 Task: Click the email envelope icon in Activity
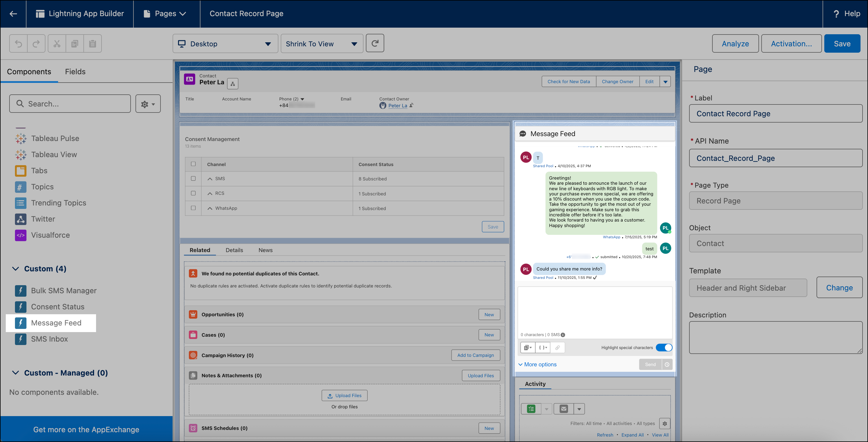point(564,409)
